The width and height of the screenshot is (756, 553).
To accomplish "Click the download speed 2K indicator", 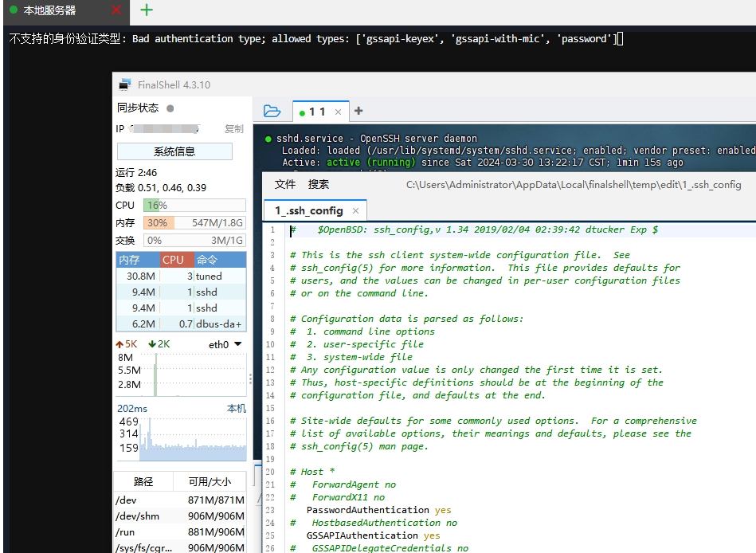I will [x=159, y=344].
